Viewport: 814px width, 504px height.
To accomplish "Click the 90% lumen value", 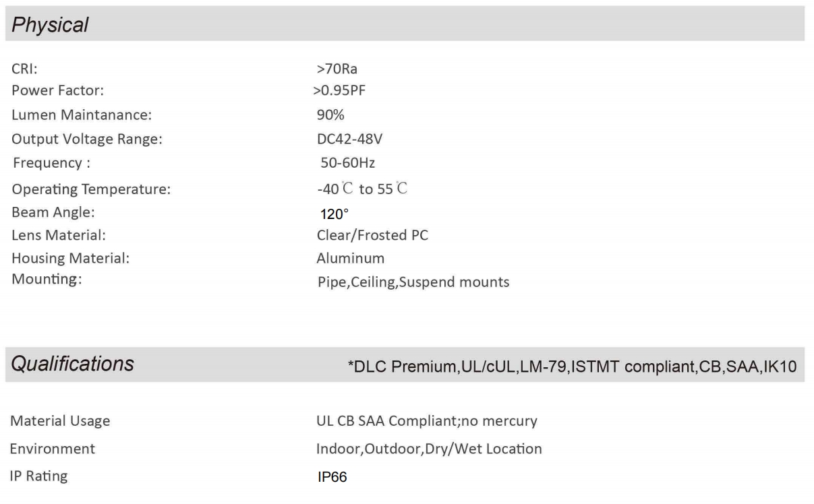I will (x=330, y=115).
